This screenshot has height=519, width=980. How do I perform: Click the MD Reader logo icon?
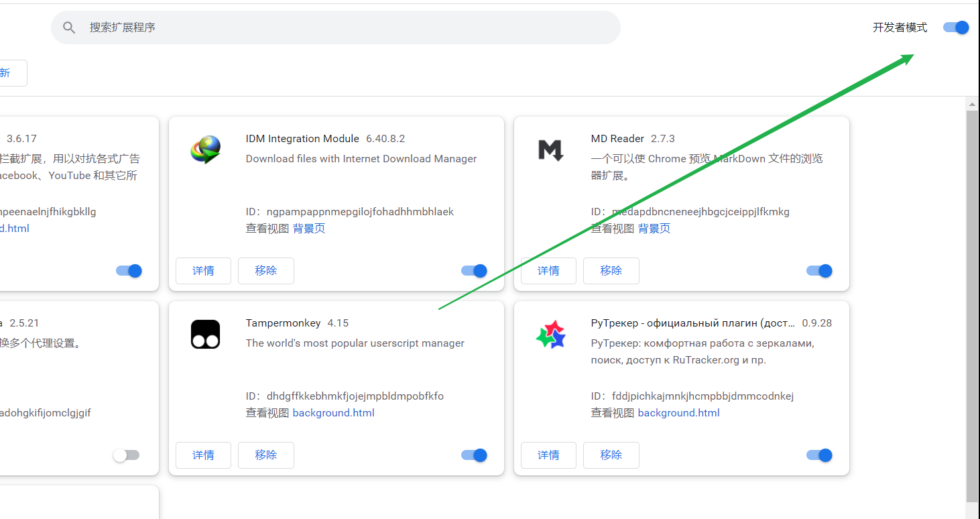(x=550, y=150)
